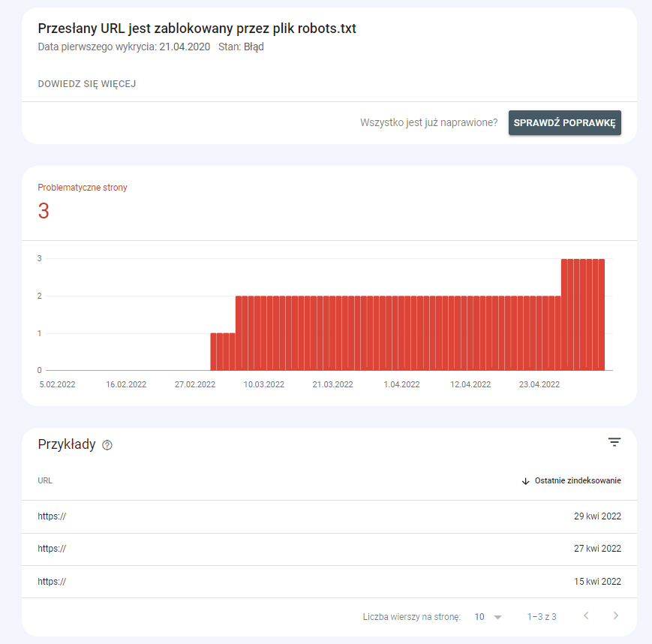Viewport: 652px width, 644px height.
Task: Click the Problematyczne strony count 3
Action: [x=44, y=211]
